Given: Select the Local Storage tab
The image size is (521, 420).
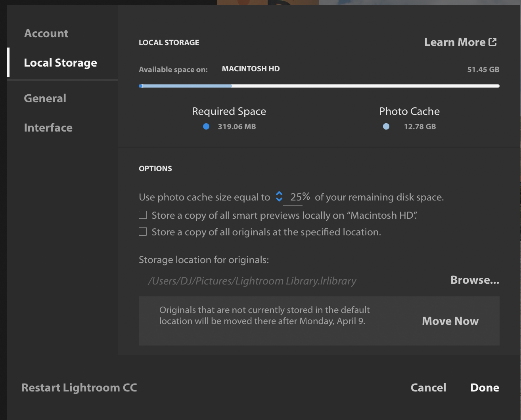Looking at the screenshot, I should point(60,63).
